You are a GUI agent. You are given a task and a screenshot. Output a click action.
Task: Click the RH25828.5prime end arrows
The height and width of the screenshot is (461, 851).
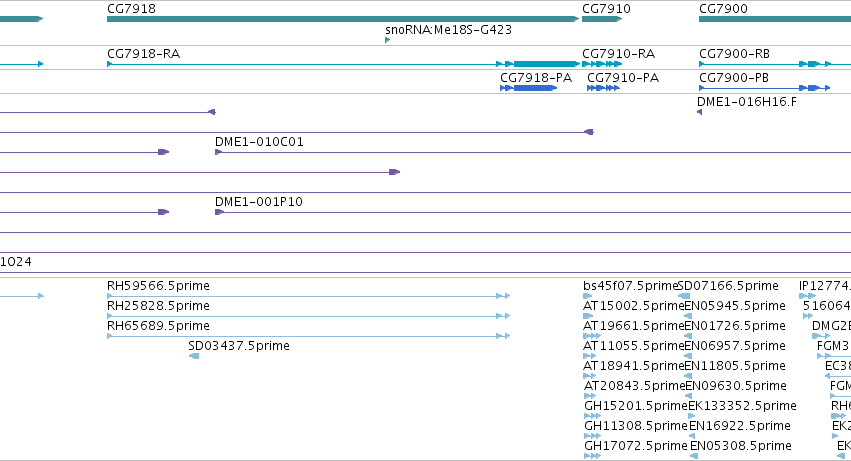tap(503, 316)
